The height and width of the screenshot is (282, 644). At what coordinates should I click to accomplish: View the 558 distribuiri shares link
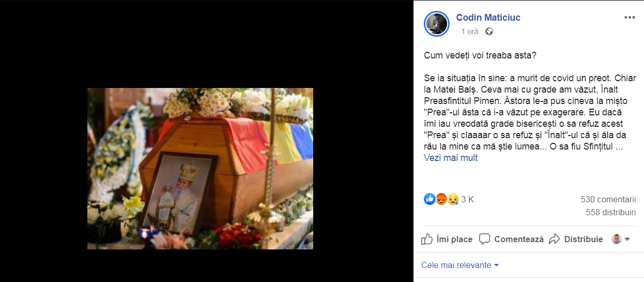pos(611,212)
